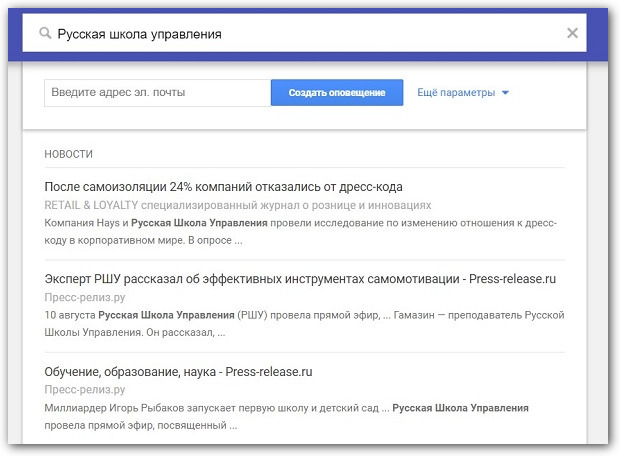The width and height of the screenshot is (620, 456).
Task: Clear the search query with the X icon
Action: pos(572,33)
